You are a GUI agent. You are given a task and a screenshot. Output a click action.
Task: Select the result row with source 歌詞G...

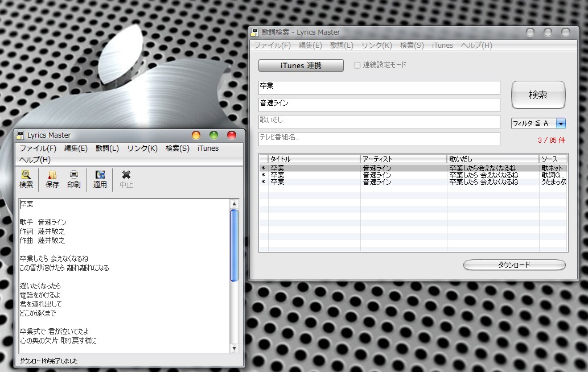click(413, 175)
